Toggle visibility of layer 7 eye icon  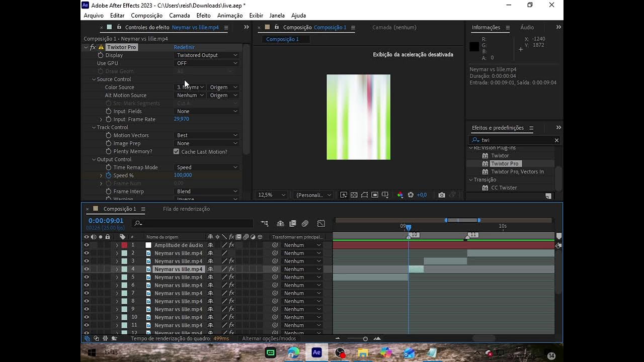coord(87,293)
